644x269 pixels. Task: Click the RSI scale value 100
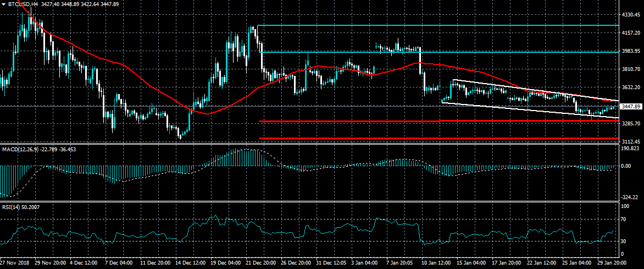coord(625,206)
